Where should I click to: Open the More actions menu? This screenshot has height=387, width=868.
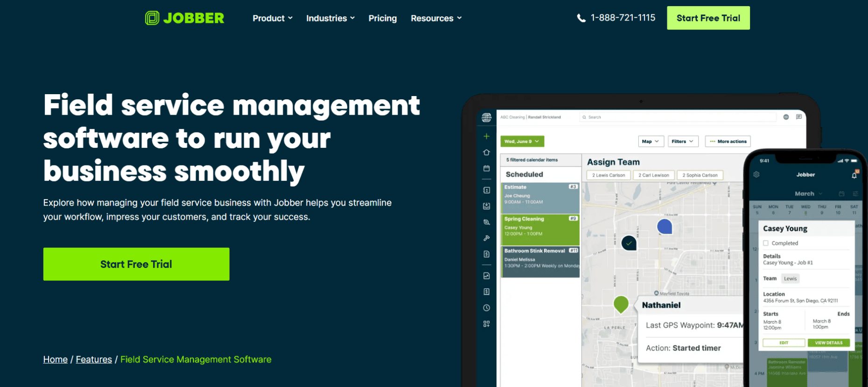728,141
